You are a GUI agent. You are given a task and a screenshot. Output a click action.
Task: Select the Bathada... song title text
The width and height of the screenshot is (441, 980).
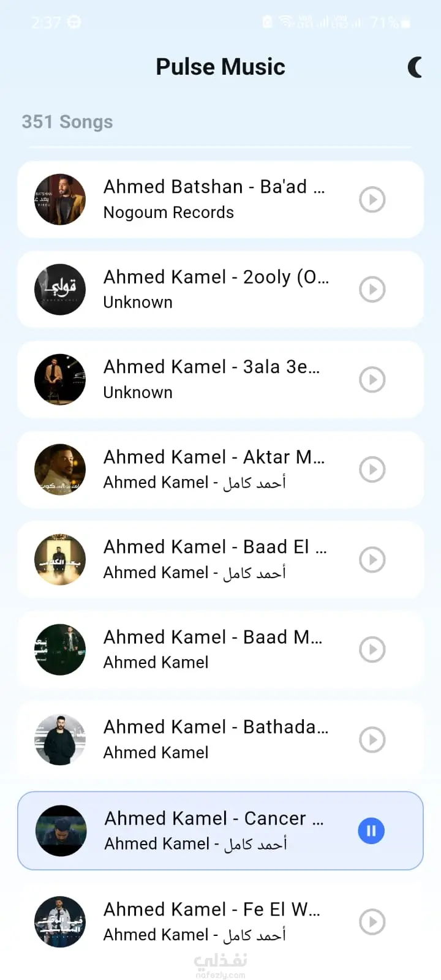coord(216,727)
